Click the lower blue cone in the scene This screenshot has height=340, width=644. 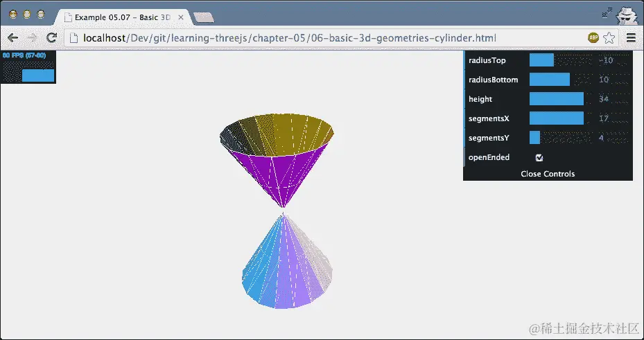pyautogui.click(x=286, y=267)
